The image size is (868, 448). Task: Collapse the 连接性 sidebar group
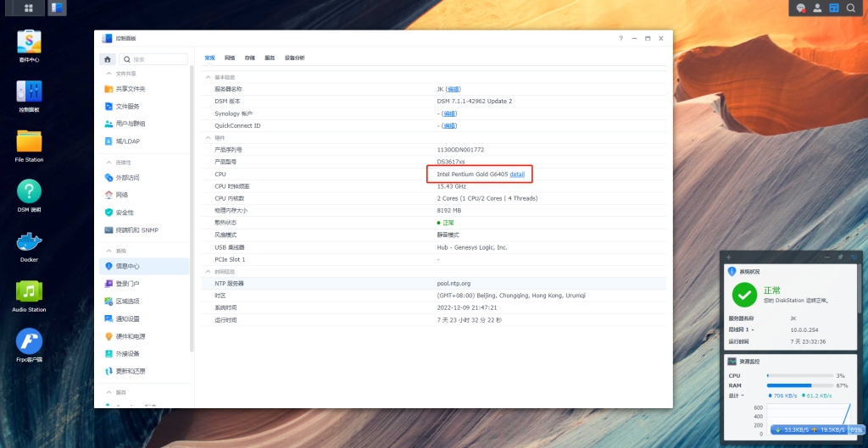[108, 162]
